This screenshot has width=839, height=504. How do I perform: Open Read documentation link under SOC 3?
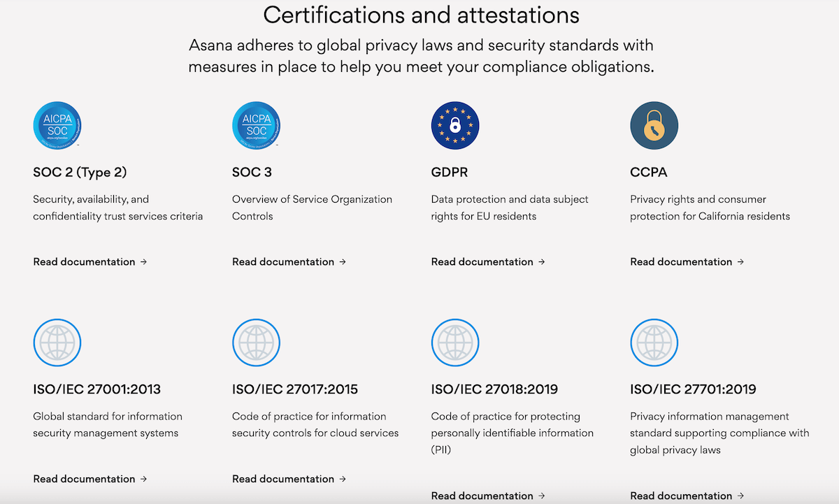[289, 261]
